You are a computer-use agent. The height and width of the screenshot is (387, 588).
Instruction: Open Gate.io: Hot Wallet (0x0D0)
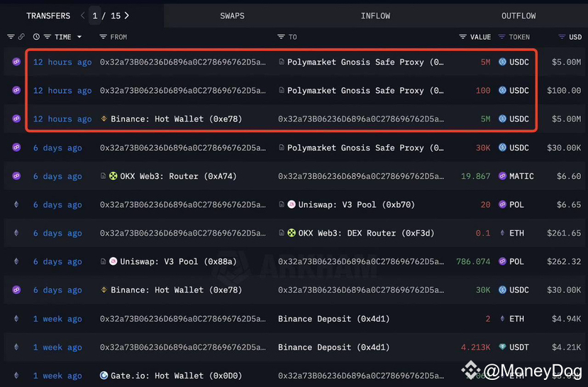(176, 376)
